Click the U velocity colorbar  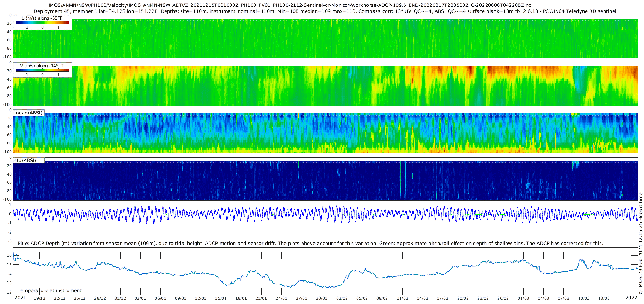pos(43,23)
